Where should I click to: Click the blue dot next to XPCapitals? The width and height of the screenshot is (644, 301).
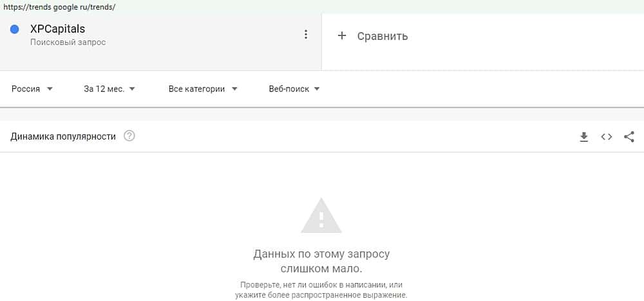[15, 29]
